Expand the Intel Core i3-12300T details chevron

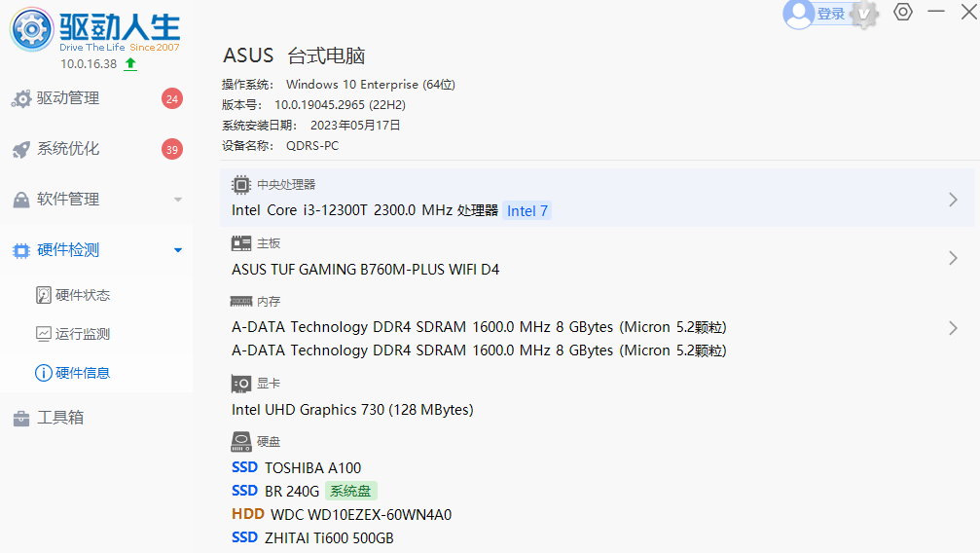coord(953,200)
